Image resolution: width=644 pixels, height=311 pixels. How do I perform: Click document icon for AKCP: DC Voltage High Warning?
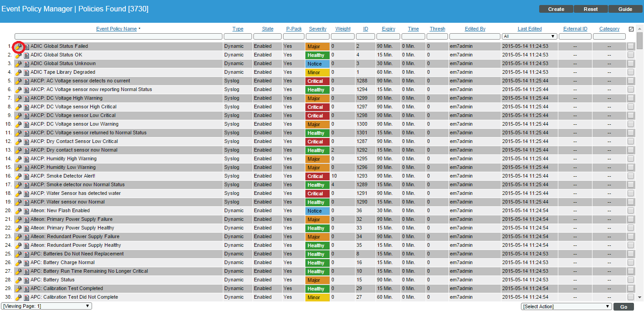coord(26,98)
